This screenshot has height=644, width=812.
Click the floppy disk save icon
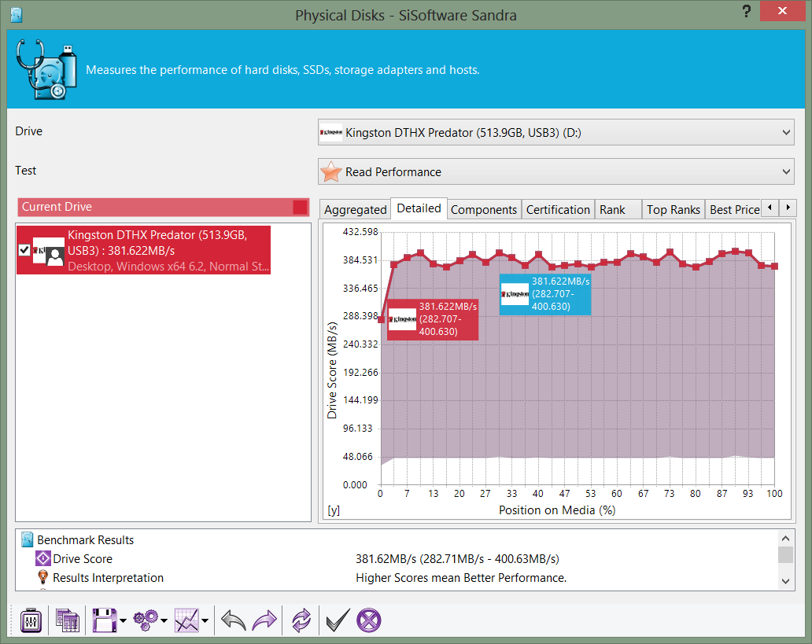click(105, 620)
